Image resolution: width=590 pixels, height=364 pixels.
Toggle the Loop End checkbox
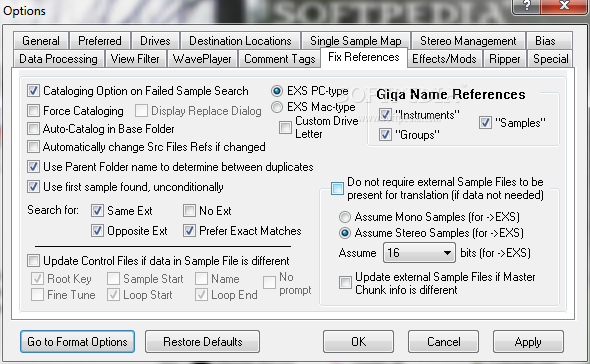point(201,295)
